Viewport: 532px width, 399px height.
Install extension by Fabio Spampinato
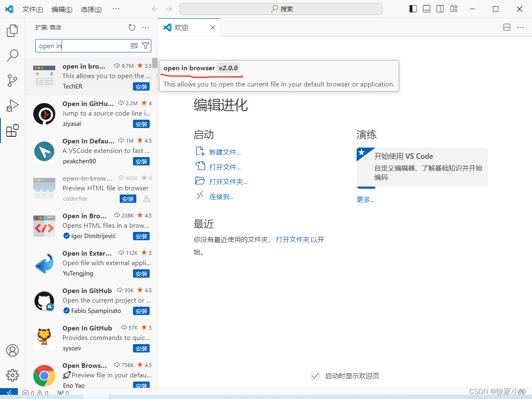(141, 311)
